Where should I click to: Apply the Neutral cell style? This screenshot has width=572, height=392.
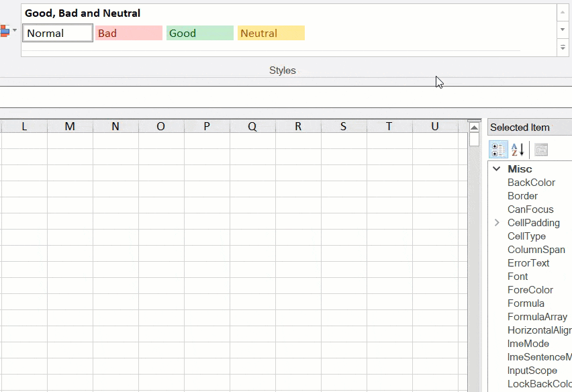coord(271,33)
